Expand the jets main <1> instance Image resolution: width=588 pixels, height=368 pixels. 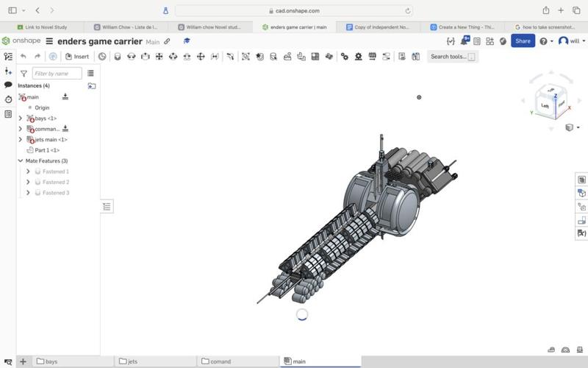coord(21,139)
